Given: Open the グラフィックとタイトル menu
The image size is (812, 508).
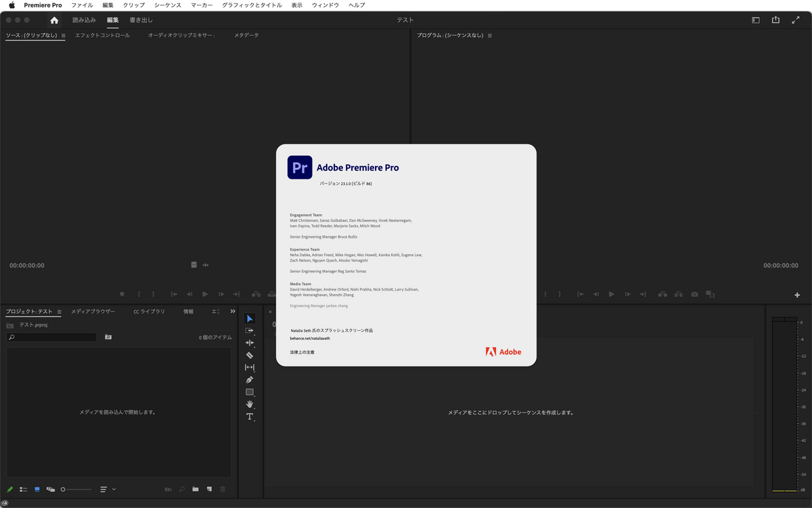Looking at the screenshot, I should click(x=251, y=5).
